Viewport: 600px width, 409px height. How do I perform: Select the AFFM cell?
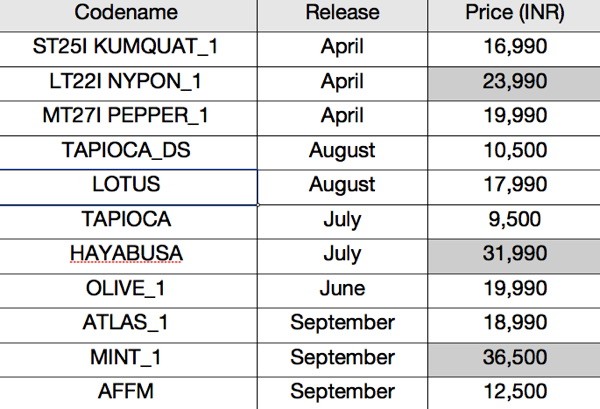click(128, 393)
